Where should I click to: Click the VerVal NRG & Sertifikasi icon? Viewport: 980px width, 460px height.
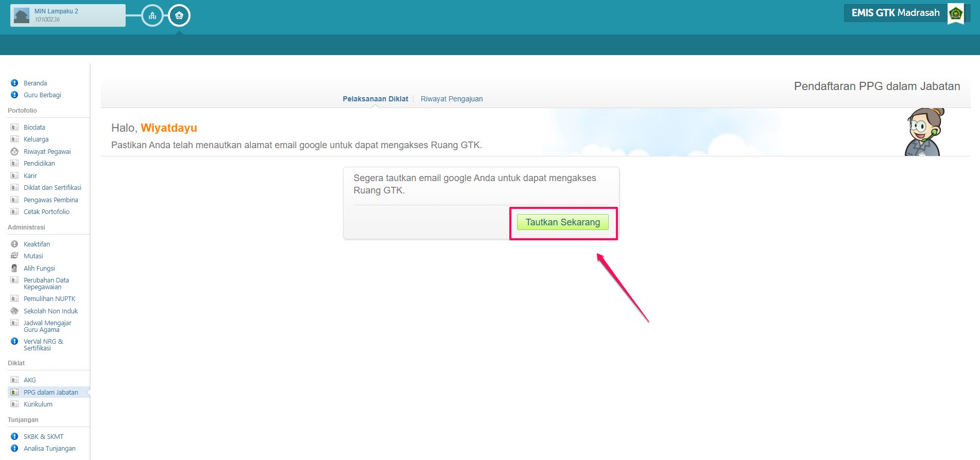click(x=14, y=341)
